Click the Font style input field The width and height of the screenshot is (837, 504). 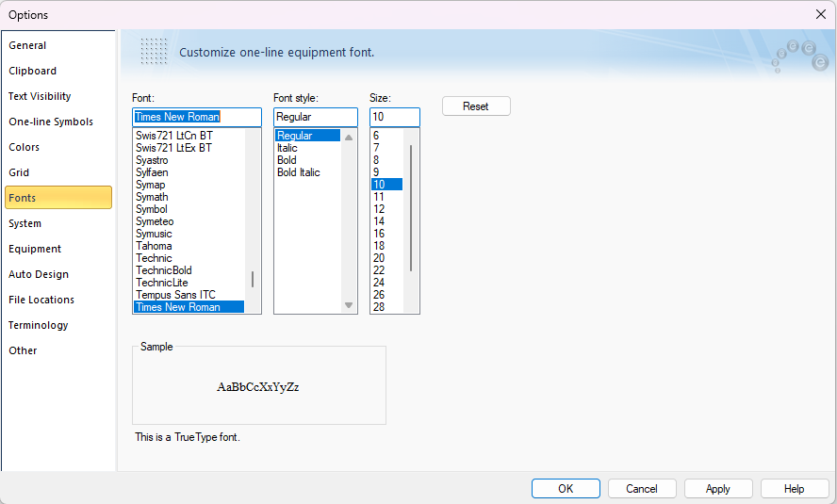[x=316, y=117]
